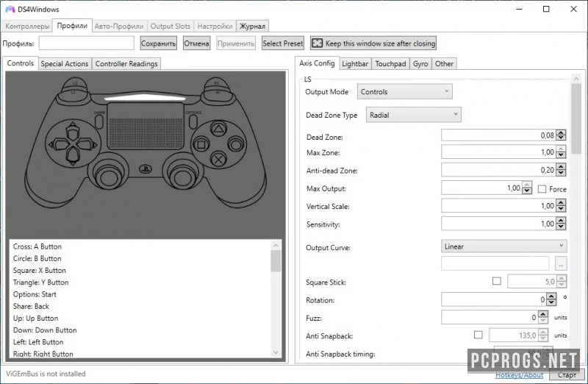Open the Gyro settings tab
Screen dimensions: 588x384
[420, 64]
